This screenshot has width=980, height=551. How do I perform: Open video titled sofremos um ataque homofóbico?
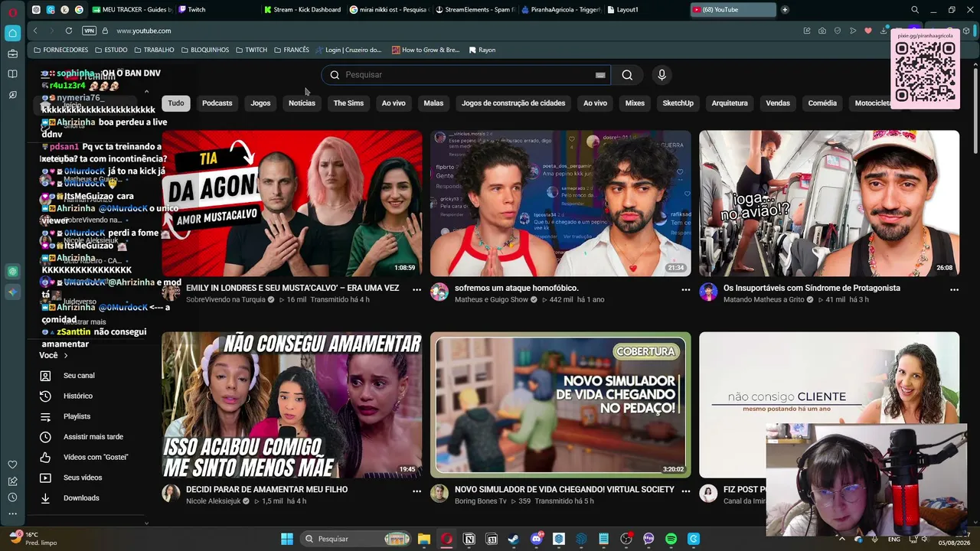[x=517, y=288]
